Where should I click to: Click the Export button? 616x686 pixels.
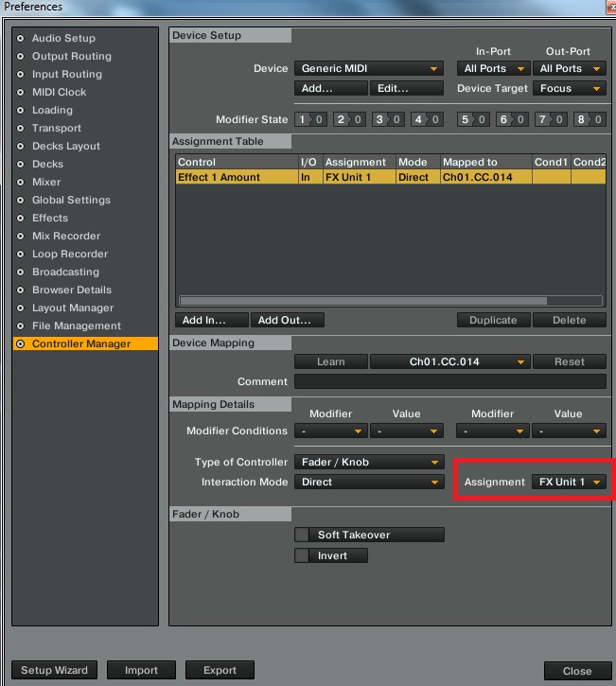click(220, 670)
